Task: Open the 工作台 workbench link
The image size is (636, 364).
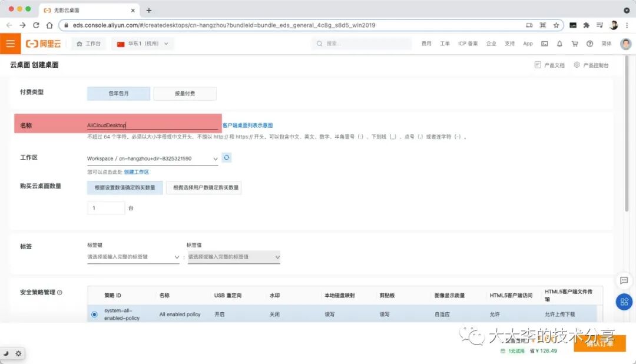Action: 88,44
